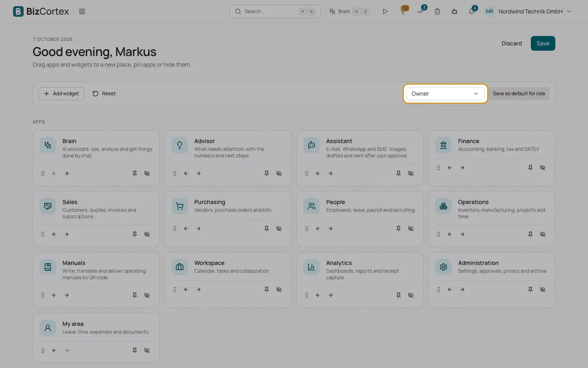Toggle visibility of My area card
588x368 pixels.
pyautogui.click(x=147, y=350)
